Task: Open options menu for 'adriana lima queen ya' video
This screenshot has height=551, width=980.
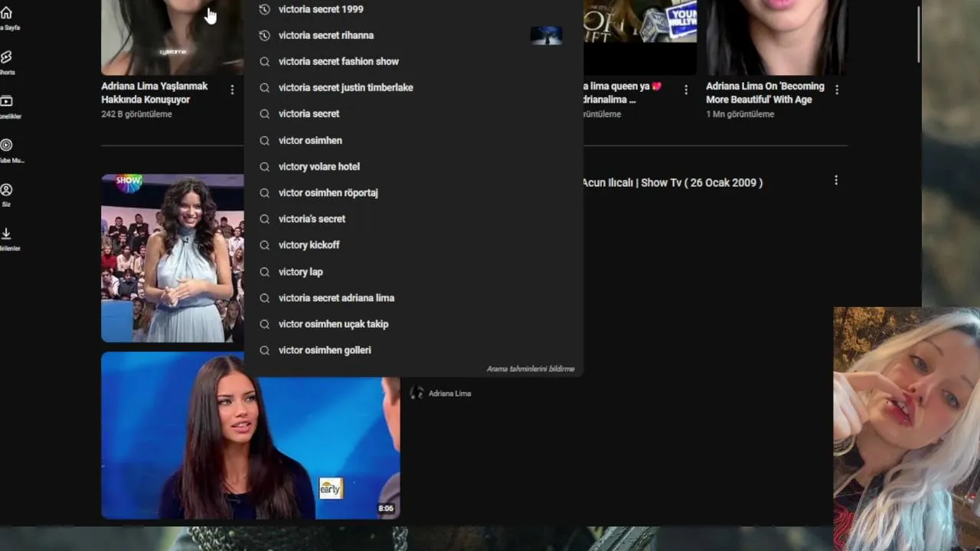Action: click(686, 90)
